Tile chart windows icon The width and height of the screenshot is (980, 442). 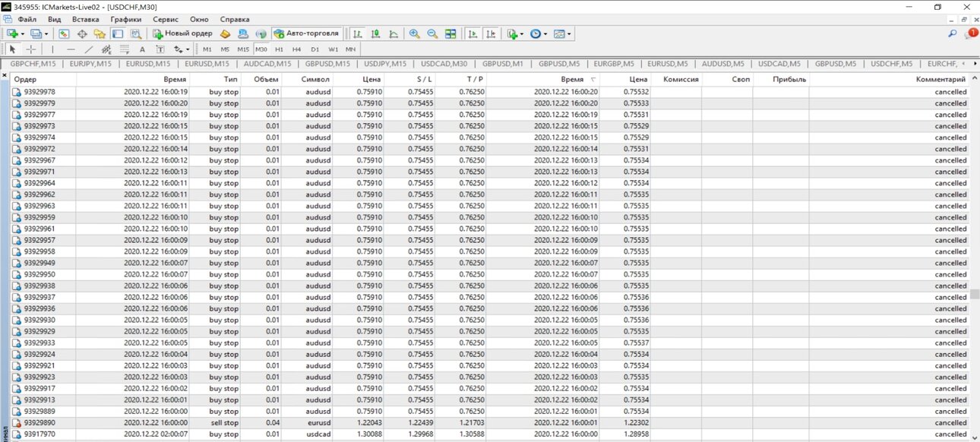pyautogui.click(x=450, y=33)
